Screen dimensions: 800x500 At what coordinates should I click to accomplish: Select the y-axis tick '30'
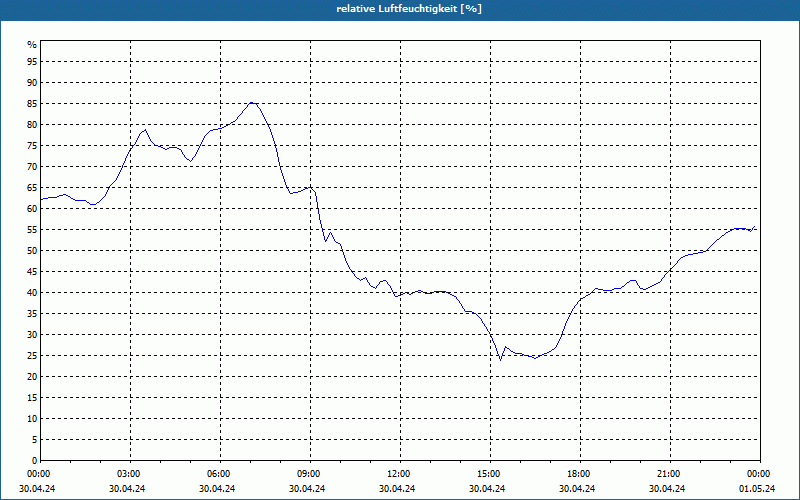(32, 335)
